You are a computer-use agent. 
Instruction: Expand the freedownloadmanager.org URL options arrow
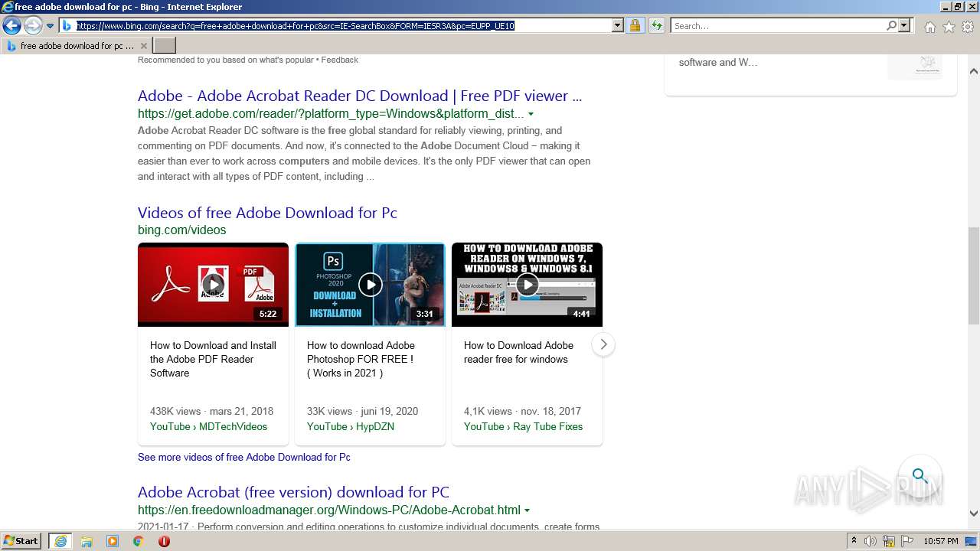coord(527,510)
